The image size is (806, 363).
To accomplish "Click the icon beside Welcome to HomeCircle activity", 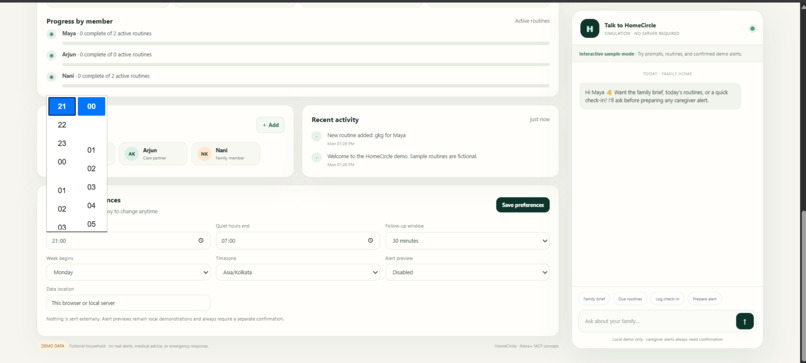I will point(317,157).
